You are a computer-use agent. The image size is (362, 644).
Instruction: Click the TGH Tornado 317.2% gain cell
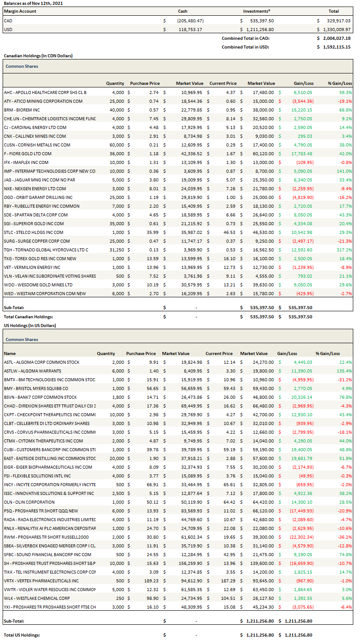click(344, 250)
